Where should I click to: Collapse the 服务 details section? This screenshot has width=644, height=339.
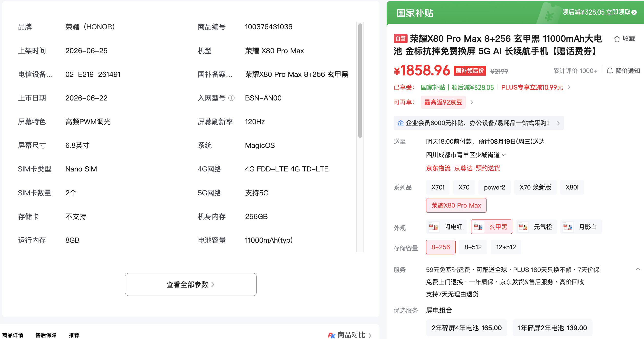coord(638,269)
